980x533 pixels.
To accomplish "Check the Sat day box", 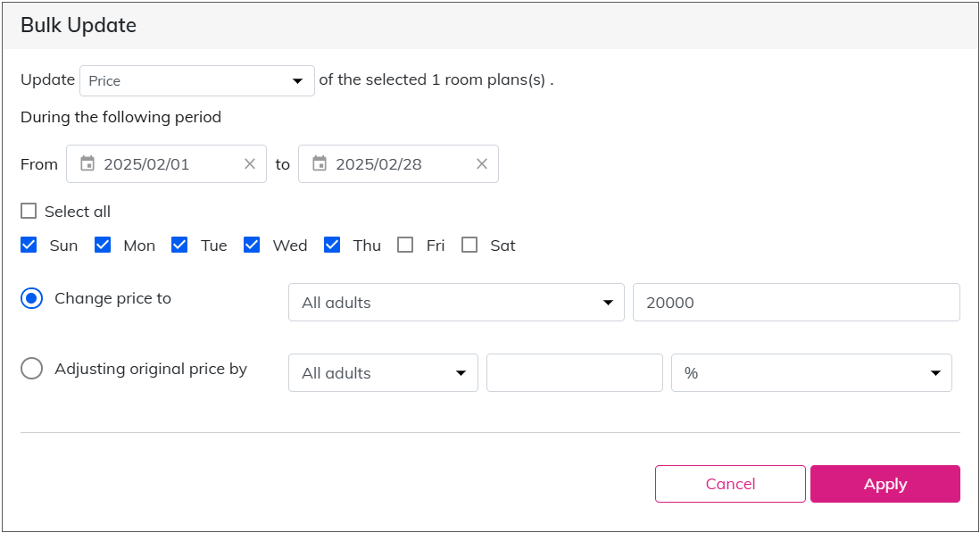I will tap(469, 245).
